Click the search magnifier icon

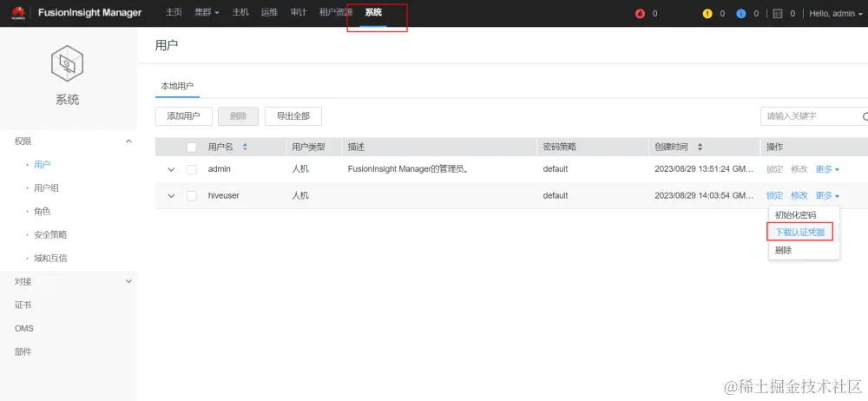click(865, 116)
